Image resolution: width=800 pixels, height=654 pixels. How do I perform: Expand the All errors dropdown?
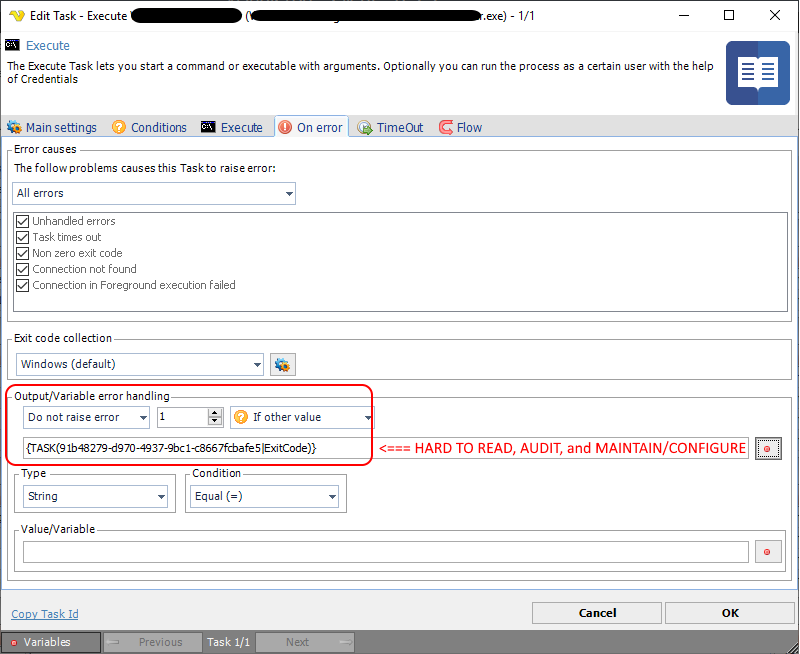tap(154, 193)
